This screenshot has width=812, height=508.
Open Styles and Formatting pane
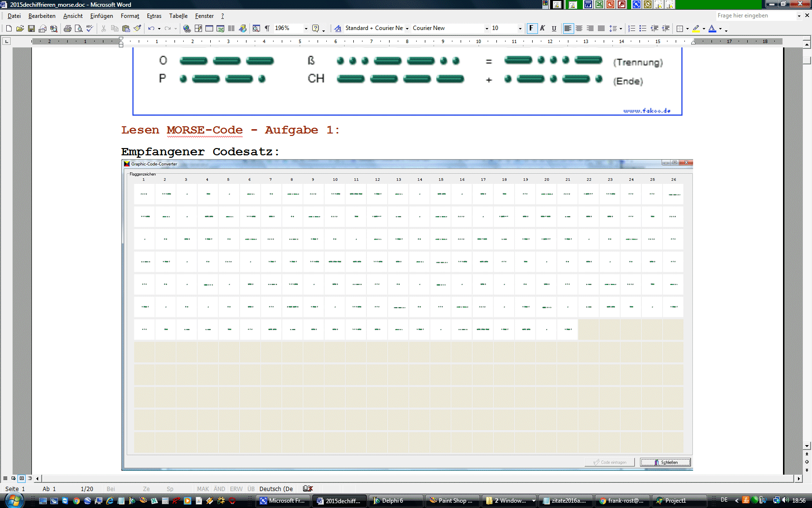[x=338, y=29]
